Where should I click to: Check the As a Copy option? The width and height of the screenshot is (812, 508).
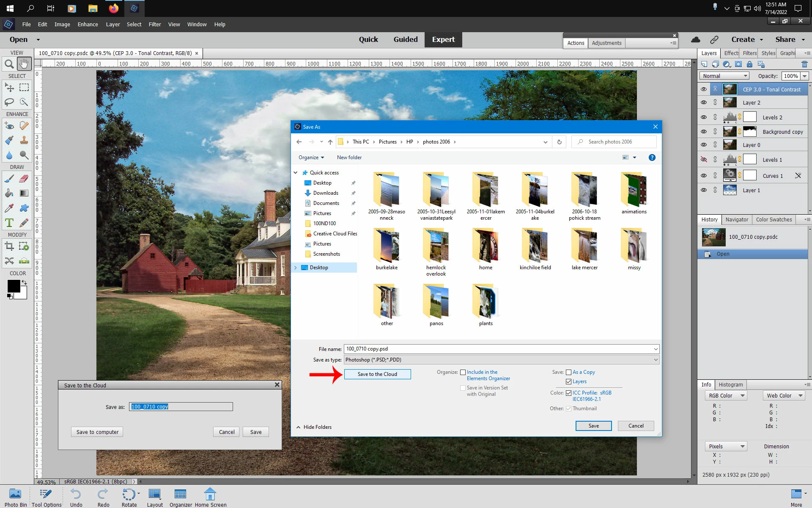tap(568, 373)
